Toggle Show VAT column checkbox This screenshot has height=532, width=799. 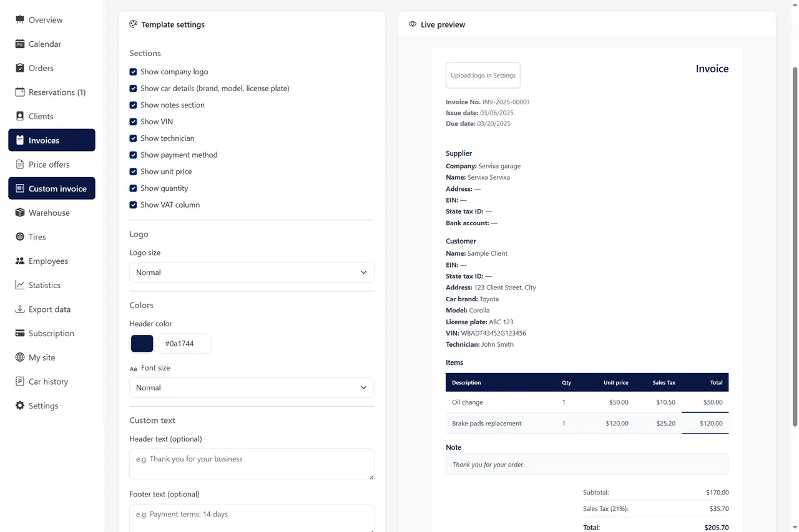[x=133, y=205]
